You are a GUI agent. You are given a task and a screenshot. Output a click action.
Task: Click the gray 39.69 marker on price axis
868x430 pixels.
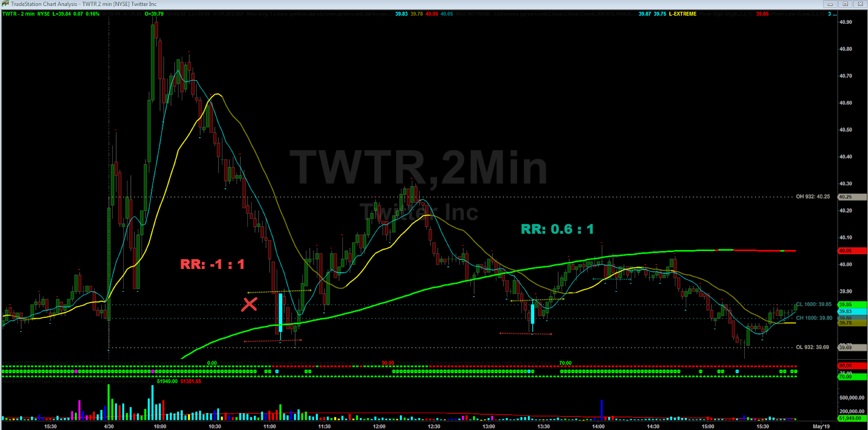point(852,347)
